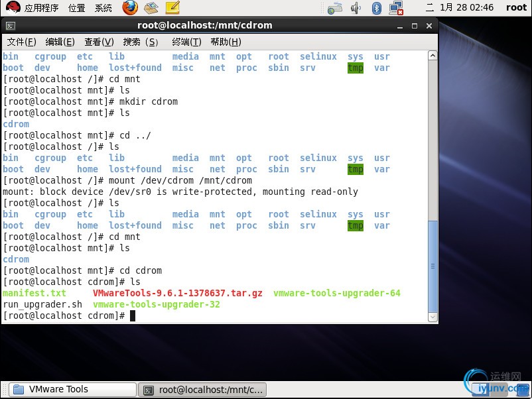Viewport: 532px width, 399px height.
Task: Click the terminal window title icon
Action: coord(11,26)
